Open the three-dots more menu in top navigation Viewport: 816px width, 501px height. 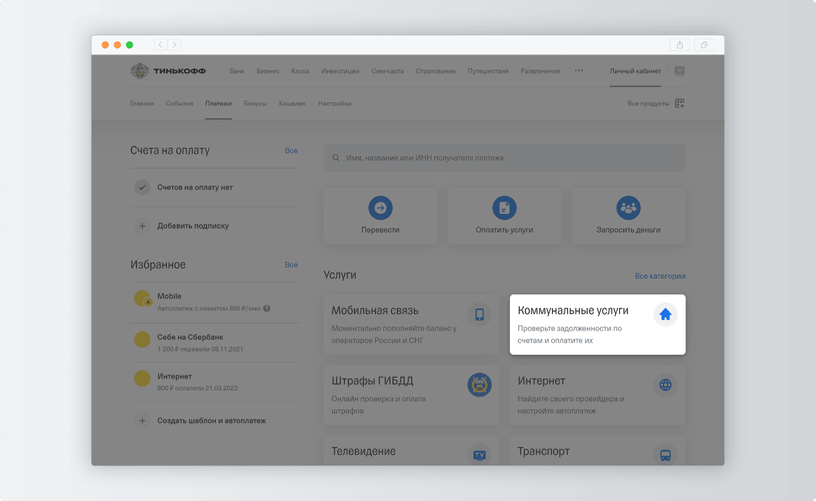(x=579, y=70)
